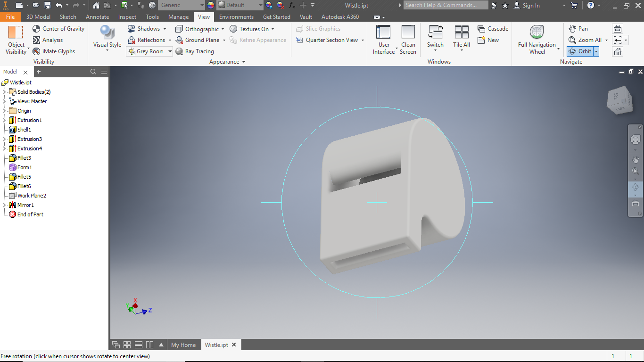The image size is (644, 362).
Task: Switch to the My Home tab
Action: pyautogui.click(x=183, y=345)
